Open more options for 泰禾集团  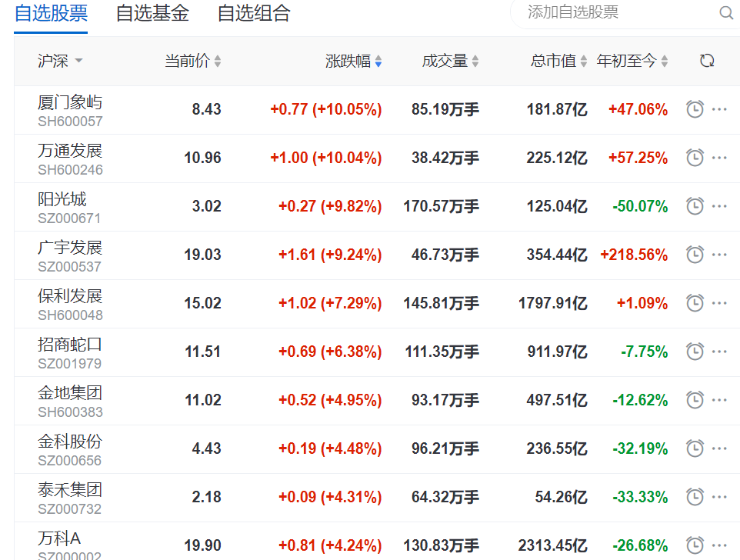coord(719,497)
